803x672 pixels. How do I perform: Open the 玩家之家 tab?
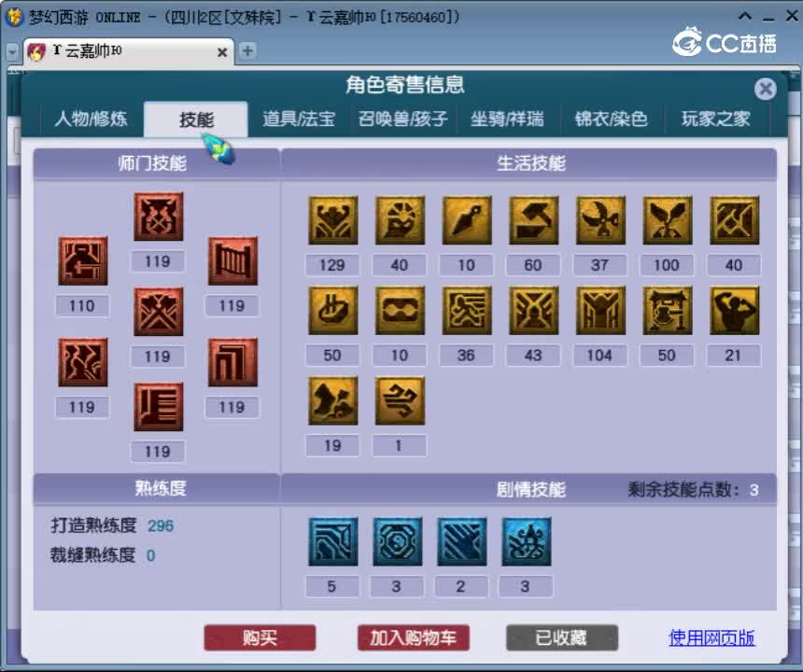(715, 119)
